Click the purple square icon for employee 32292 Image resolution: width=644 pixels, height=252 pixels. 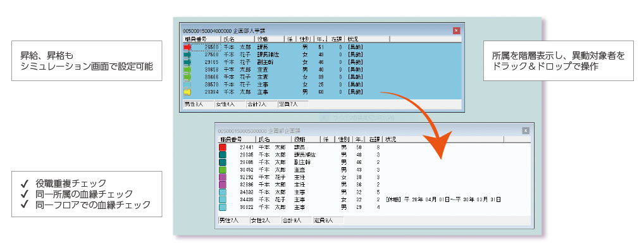(x=223, y=177)
